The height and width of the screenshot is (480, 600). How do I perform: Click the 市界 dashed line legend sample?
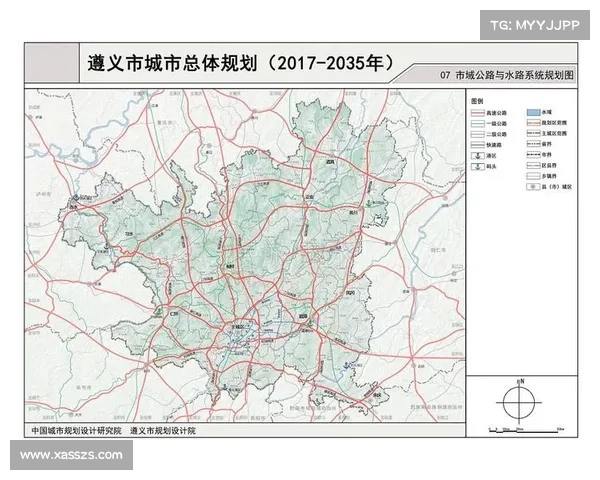pyautogui.click(x=533, y=155)
